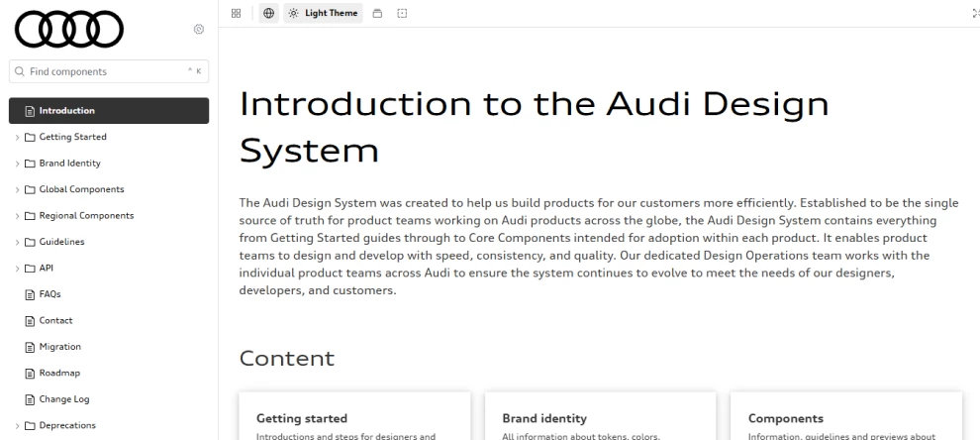Expand the Deprecations chevron

[x=17, y=426]
